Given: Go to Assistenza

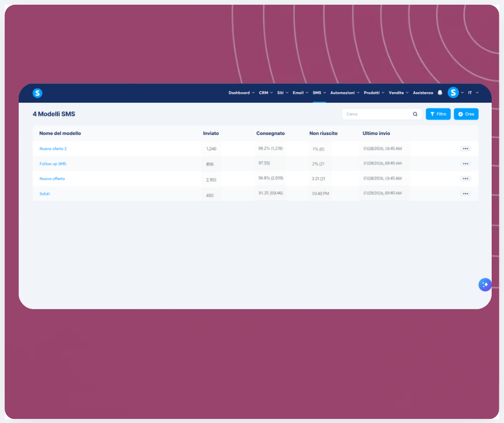Looking at the screenshot, I should pyautogui.click(x=423, y=93).
